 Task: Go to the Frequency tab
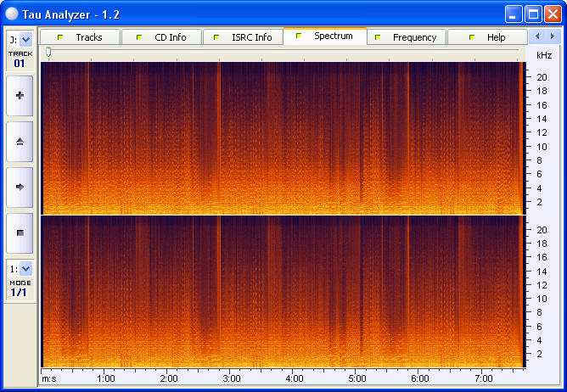[406, 37]
